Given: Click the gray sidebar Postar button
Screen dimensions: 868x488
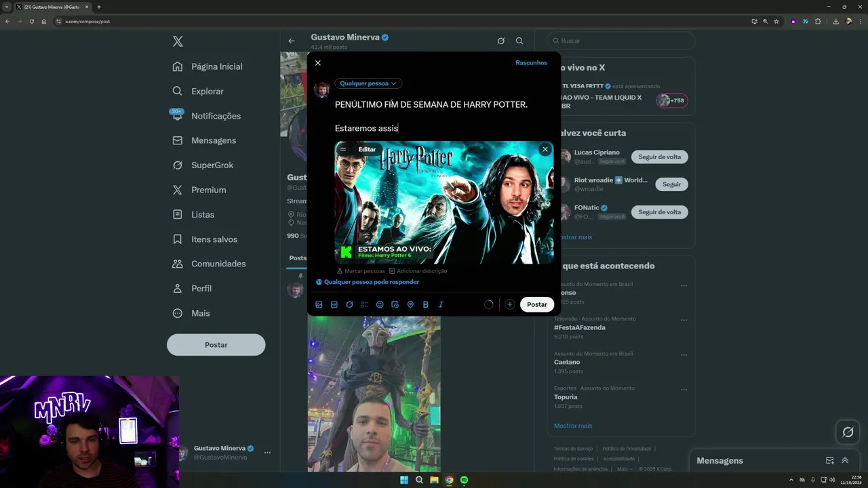Looking at the screenshot, I should [216, 345].
